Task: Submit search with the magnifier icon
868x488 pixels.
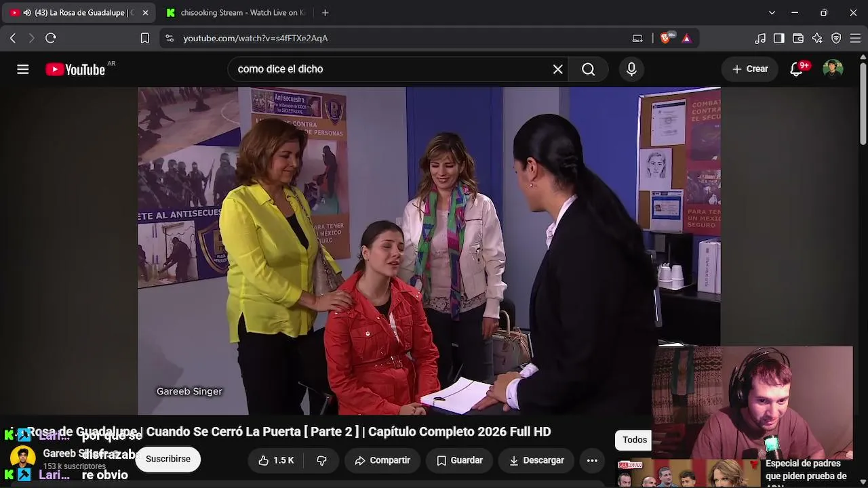Action: tap(588, 69)
